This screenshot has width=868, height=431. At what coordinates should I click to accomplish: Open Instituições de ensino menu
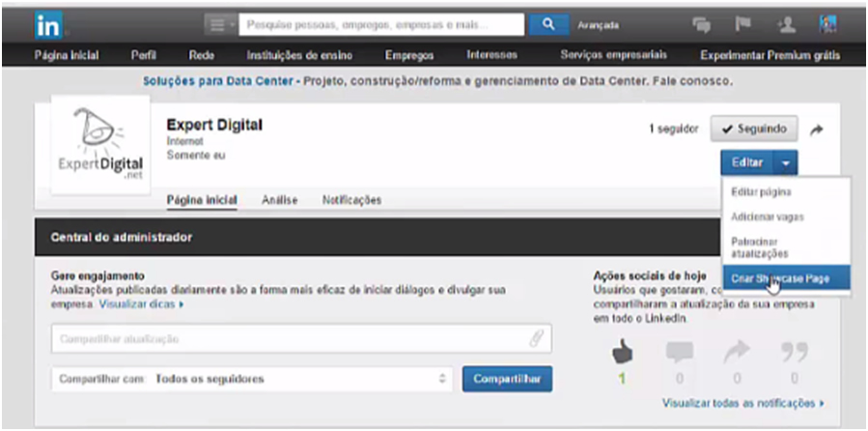[x=299, y=55]
